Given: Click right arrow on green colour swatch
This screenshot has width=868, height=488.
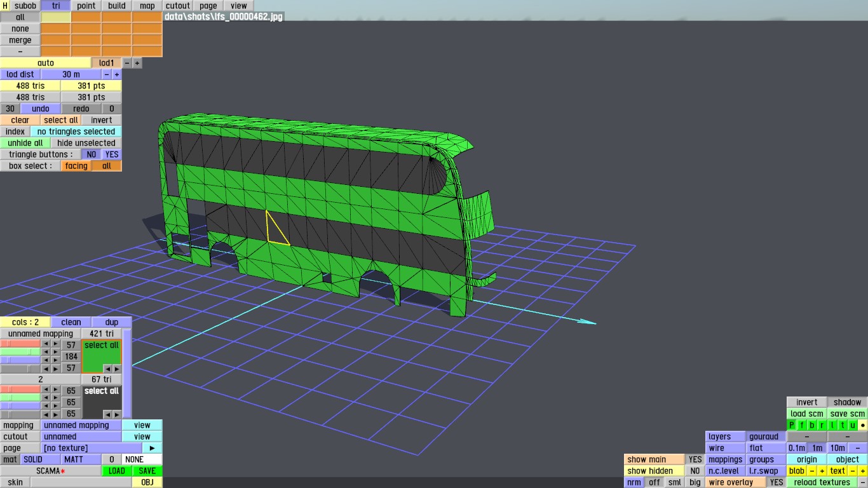Looking at the screenshot, I should (116, 369).
